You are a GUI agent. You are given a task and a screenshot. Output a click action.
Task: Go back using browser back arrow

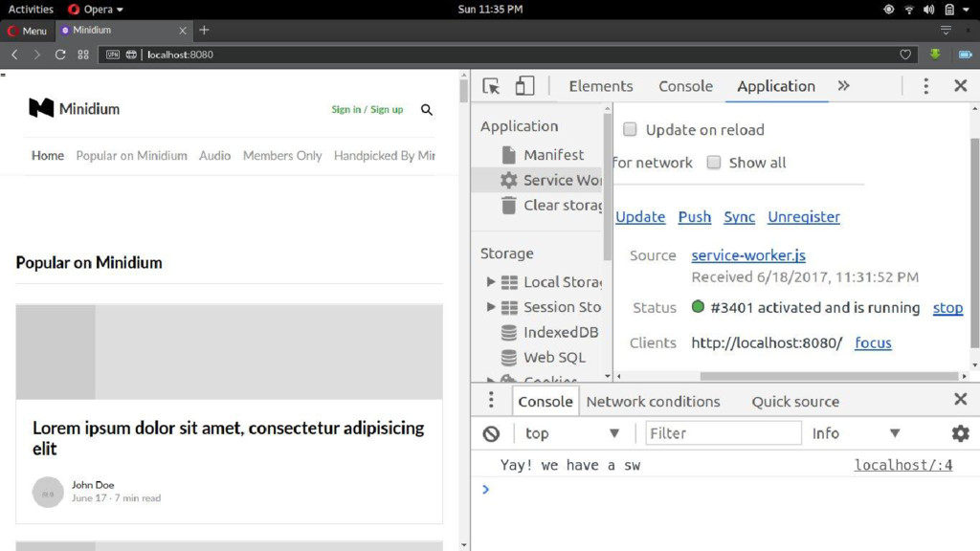(x=15, y=55)
